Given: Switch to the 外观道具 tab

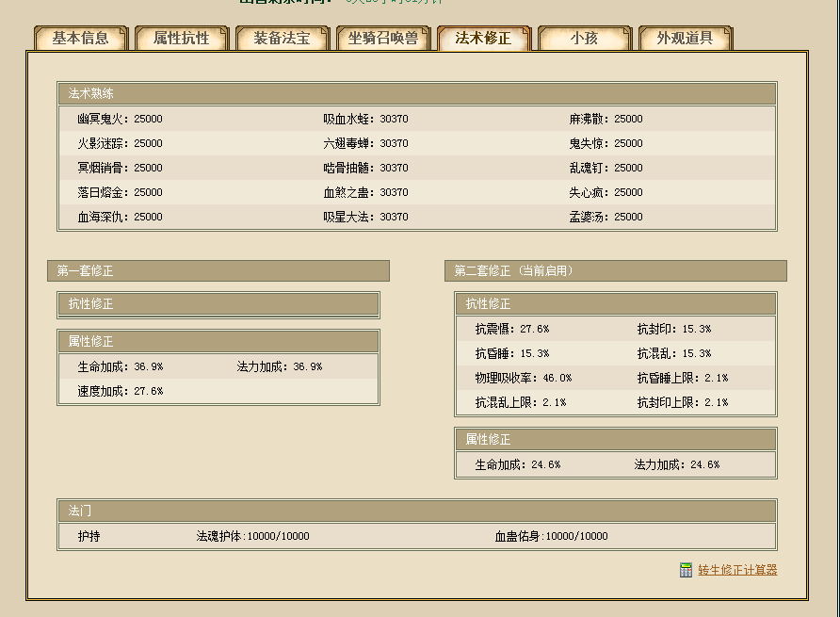Looking at the screenshot, I should (x=685, y=39).
